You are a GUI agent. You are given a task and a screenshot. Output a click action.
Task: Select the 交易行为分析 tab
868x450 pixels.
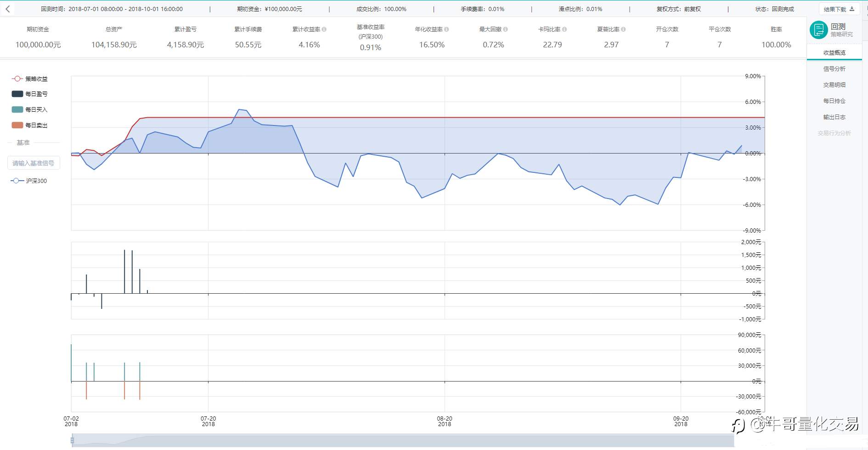pyautogui.click(x=834, y=133)
